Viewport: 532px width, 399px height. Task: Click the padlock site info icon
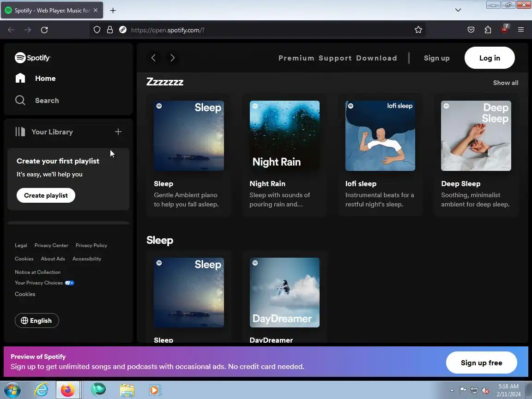point(109,30)
